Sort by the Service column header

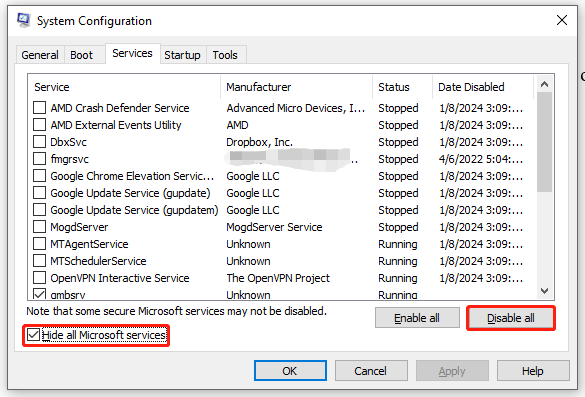click(x=124, y=87)
